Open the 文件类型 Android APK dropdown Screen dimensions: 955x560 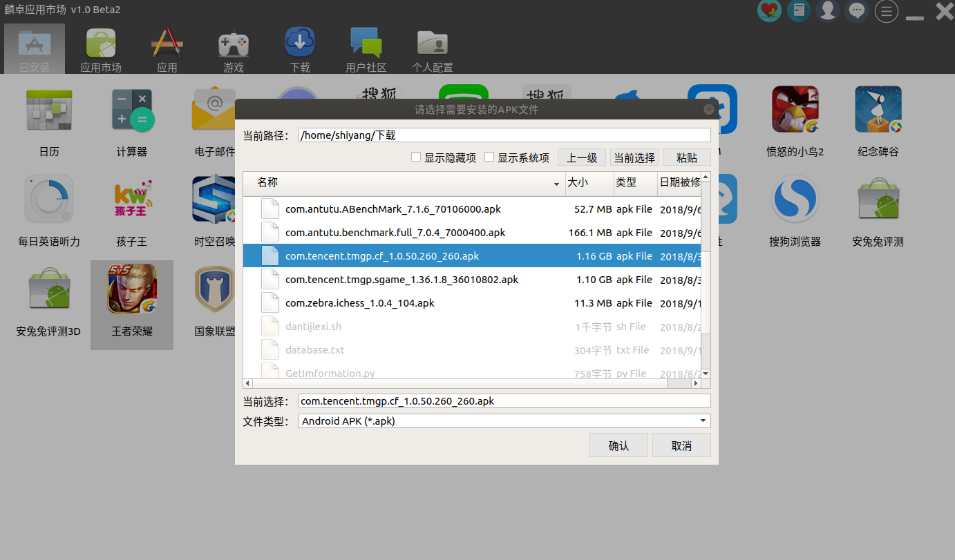[504, 421]
